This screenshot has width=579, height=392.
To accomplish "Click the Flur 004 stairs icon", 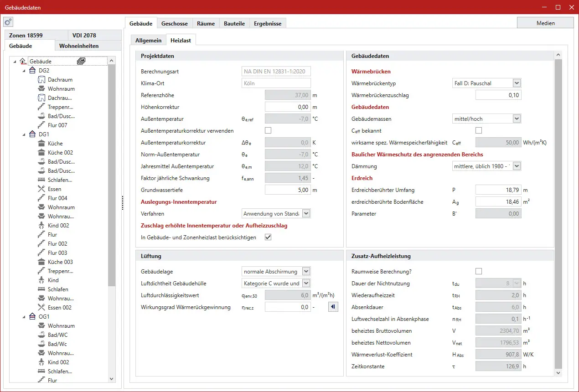I will click(x=41, y=198).
